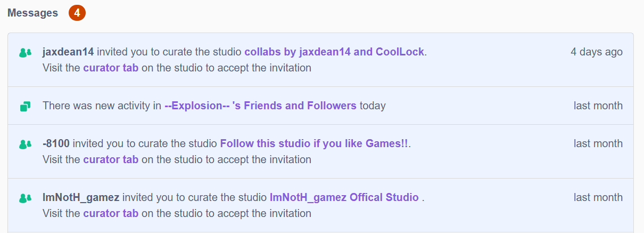Open curator tab link in jaxdean14's invitation

[x=111, y=68]
